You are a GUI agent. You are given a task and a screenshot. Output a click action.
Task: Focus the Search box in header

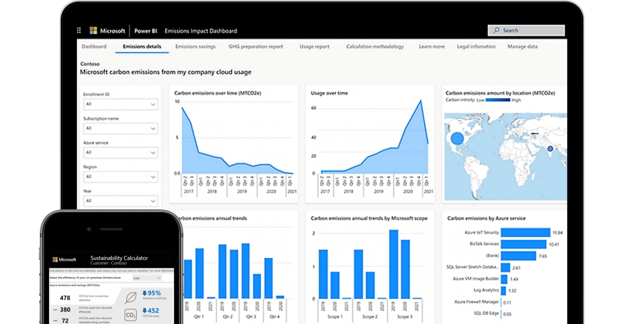tap(526, 30)
